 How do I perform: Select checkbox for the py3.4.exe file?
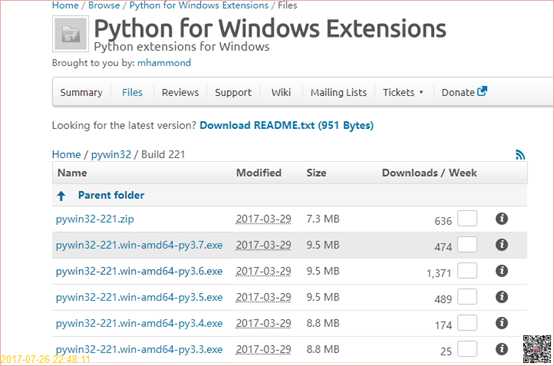coord(467,323)
